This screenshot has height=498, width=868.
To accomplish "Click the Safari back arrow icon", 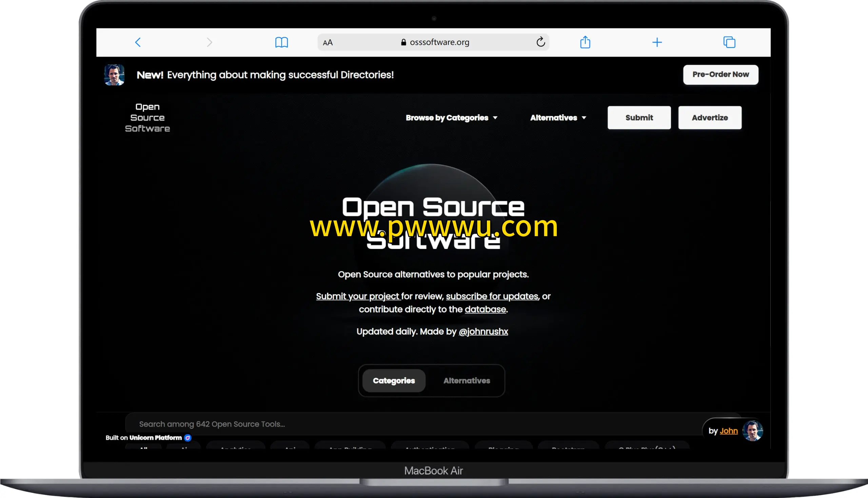I will (138, 42).
